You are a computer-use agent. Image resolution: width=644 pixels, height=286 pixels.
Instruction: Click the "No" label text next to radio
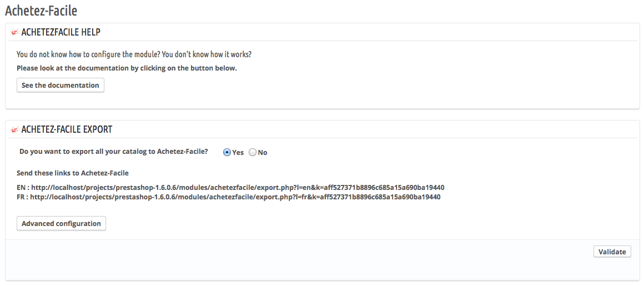[263, 153]
